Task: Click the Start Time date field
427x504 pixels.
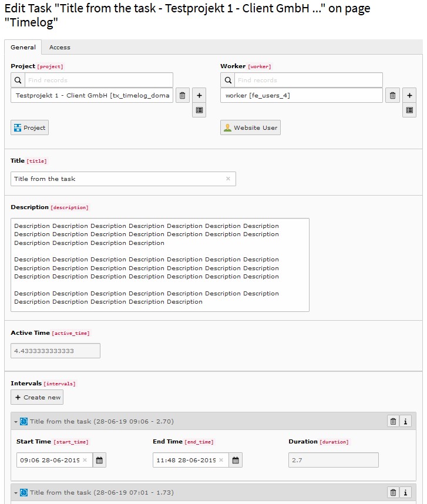Action: (55, 460)
